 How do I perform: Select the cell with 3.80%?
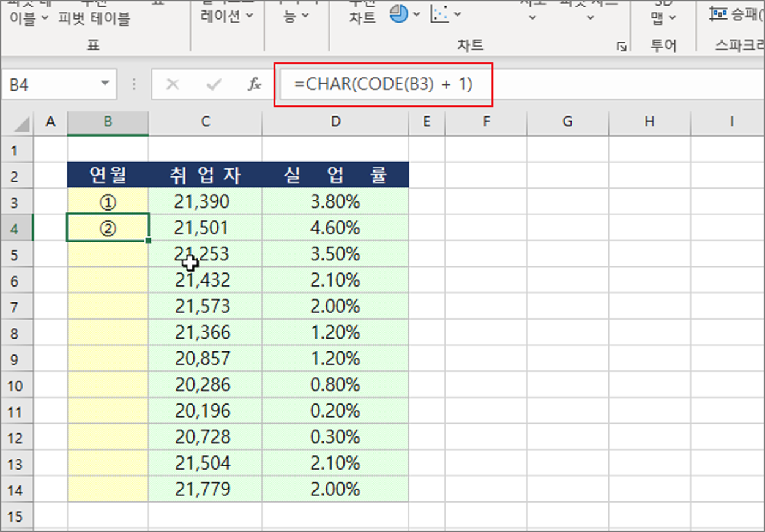pyautogui.click(x=335, y=201)
